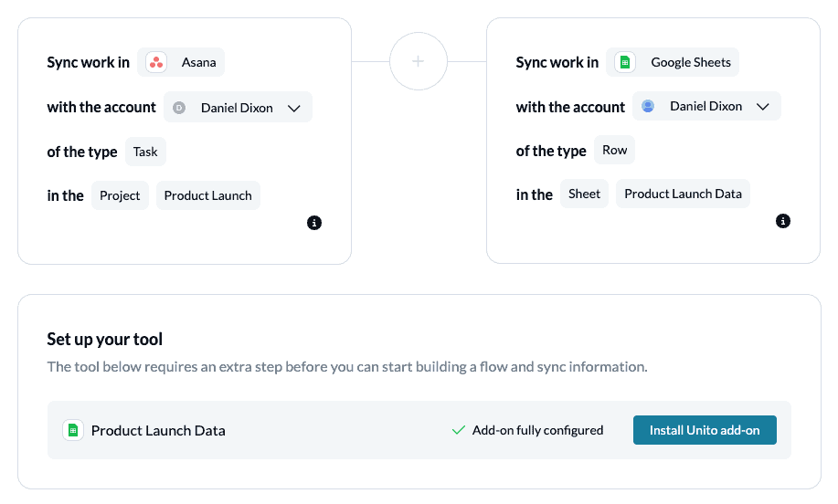Click the 'Add-on fully configured' status text
Screen dimensions: 838x504
point(537,430)
